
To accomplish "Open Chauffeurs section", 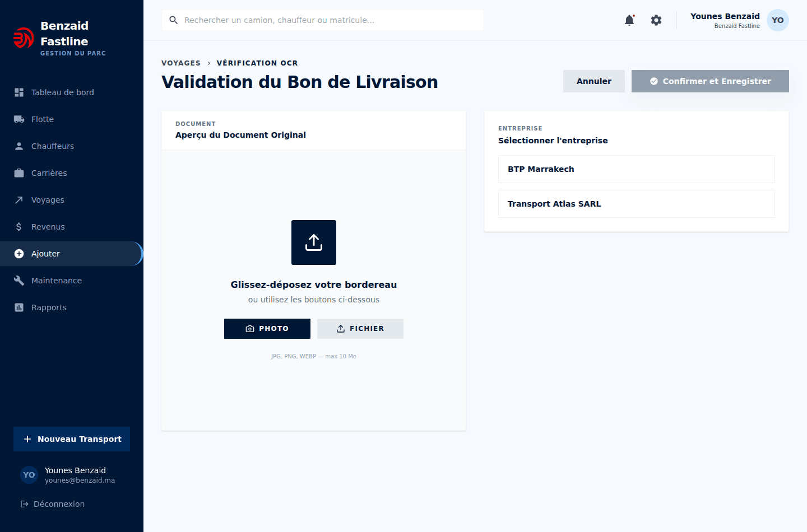I will coord(72,146).
